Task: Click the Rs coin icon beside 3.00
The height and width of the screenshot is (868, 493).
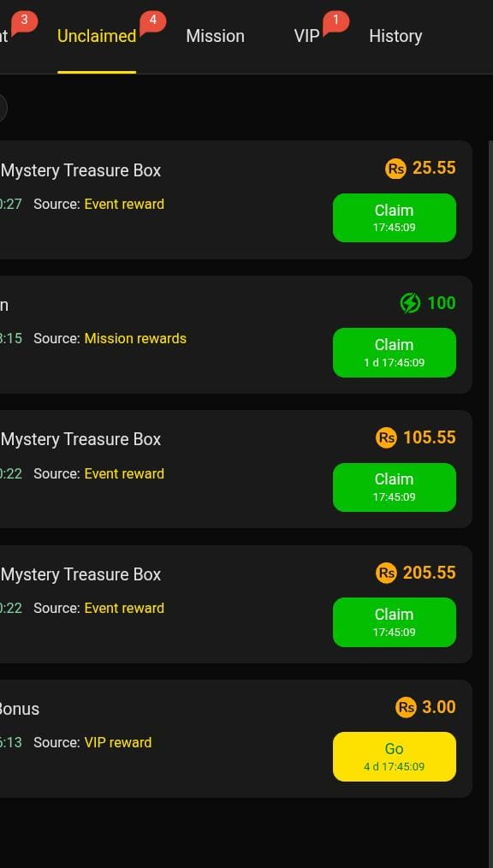Action: [406, 707]
